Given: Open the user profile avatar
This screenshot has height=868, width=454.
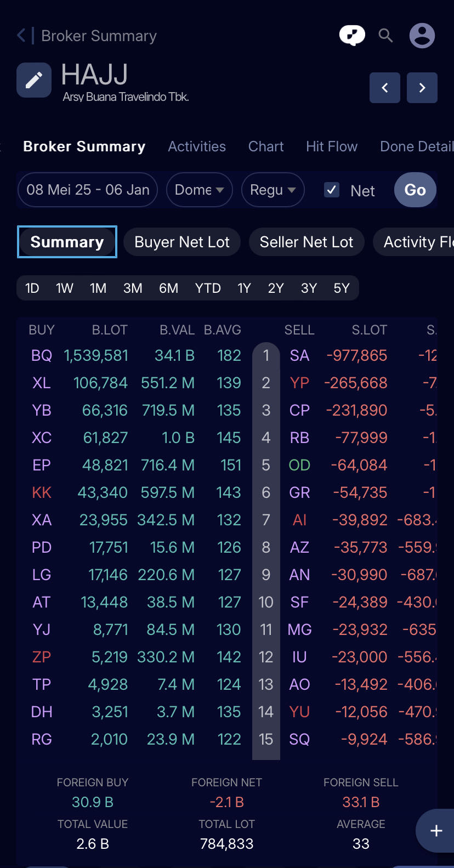Looking at the screenshot, I should pos(422,36).
